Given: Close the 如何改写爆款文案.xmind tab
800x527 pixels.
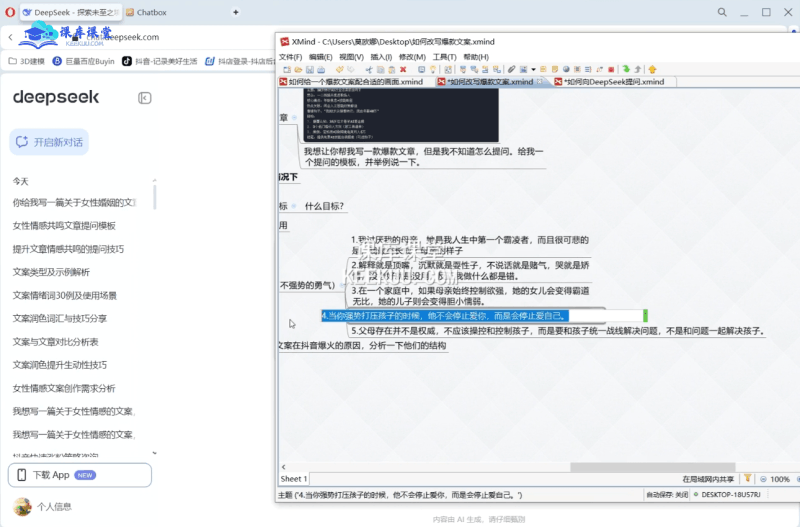Looking at the screenshot, I should [539, 82].
